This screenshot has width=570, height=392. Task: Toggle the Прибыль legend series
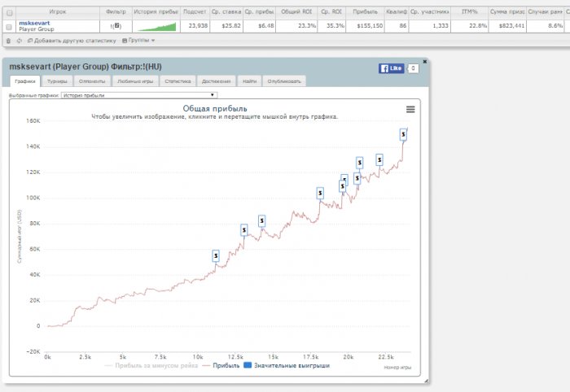click(x=221, y=365)
